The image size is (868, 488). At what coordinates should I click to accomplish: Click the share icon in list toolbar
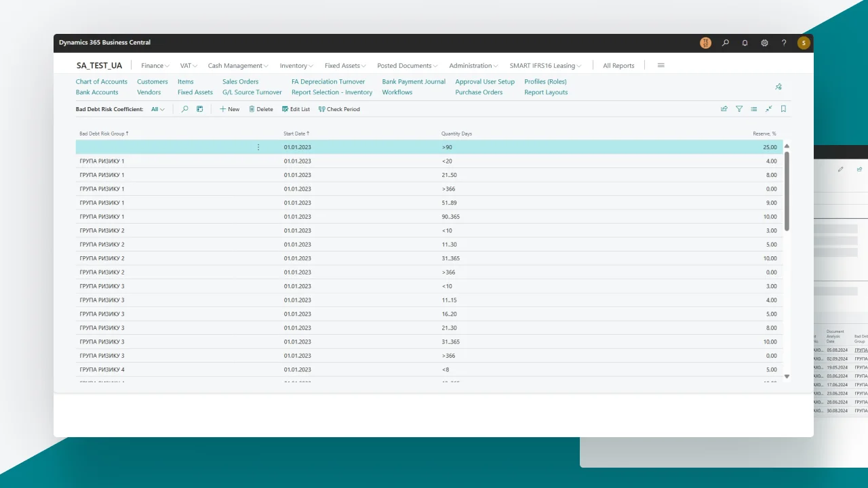pos(724,108)
